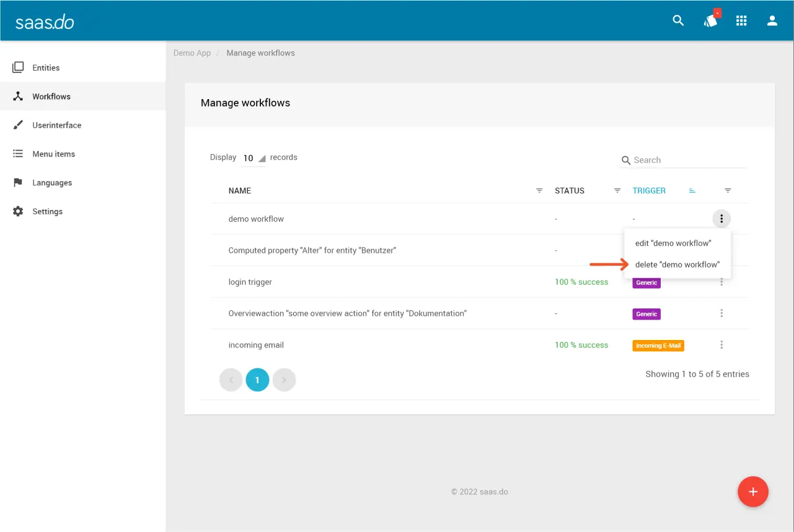Viewport: 794px width, 532px height.
Task: Click the search magnifier icon in header
Action: (678, 20)
